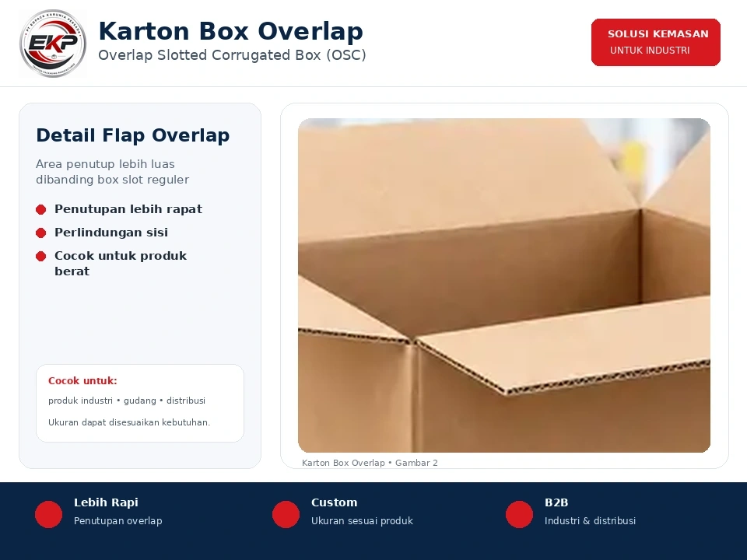Click the 'Penutupan overlap' footer text

pos(117,521)
